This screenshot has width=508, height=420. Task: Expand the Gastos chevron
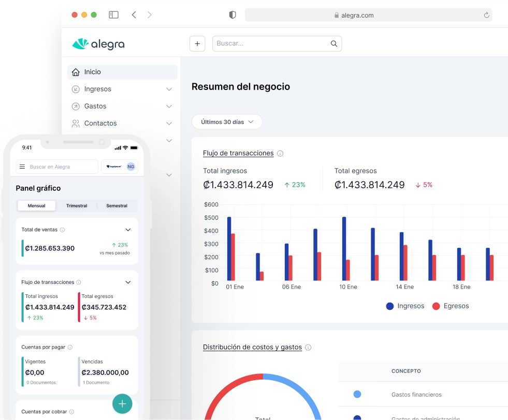pyautogui.click(x=169, y=107)
